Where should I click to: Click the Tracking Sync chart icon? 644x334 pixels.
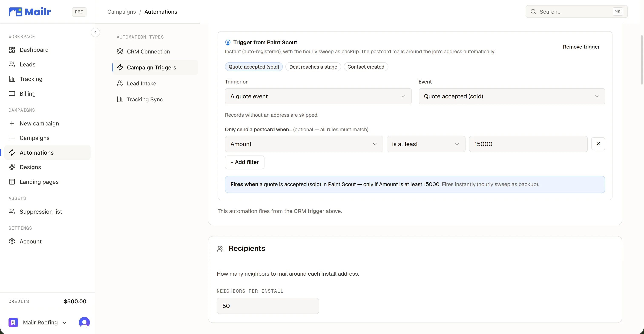(x=120, y=99)
